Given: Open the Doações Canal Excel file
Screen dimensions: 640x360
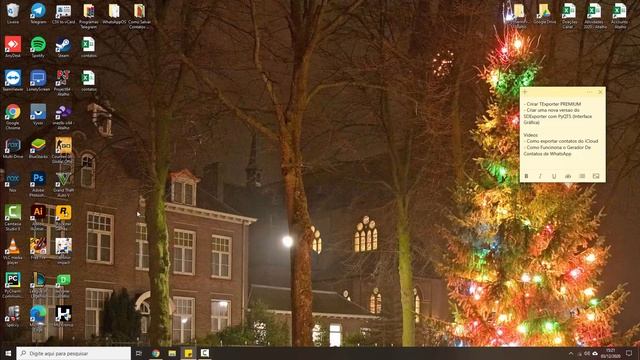Looking at the screenshot, I should pos(569,15).
